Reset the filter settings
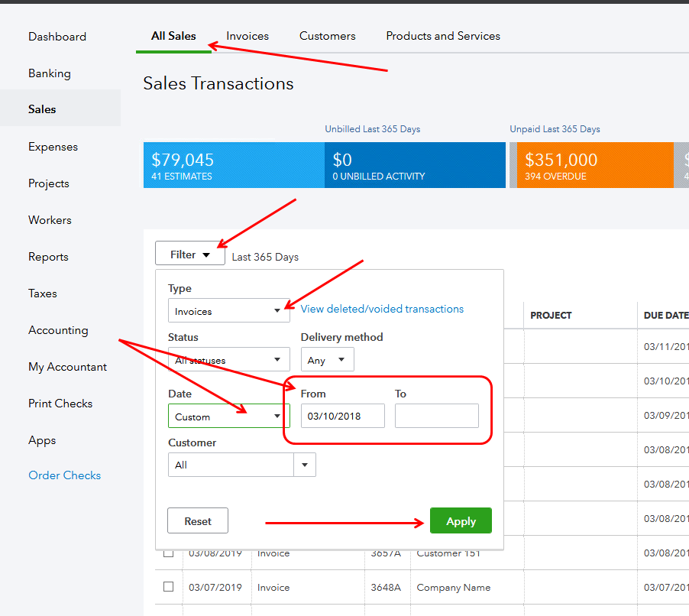 coord(198,521)
